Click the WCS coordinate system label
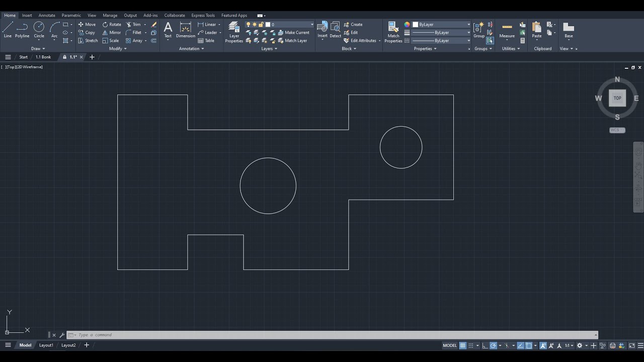The height and width of the screenshot is (362, 644). click(x=617, y=130)
